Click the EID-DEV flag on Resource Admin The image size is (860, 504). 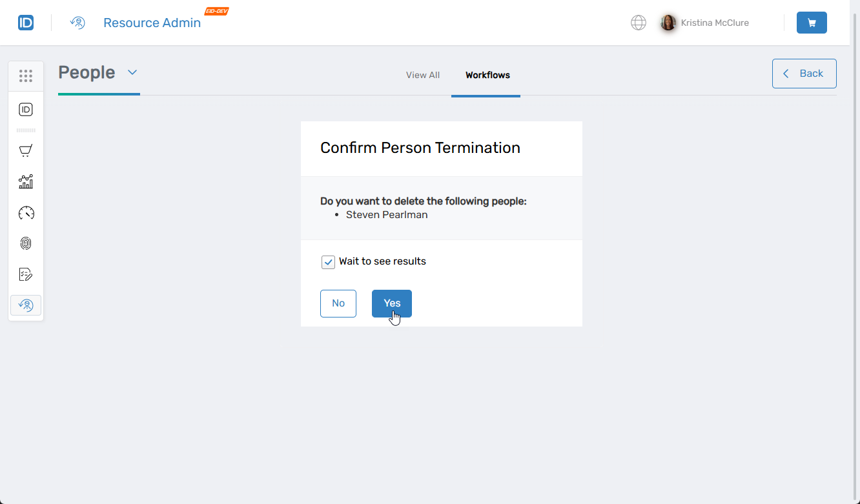click(x=216, y=10)
